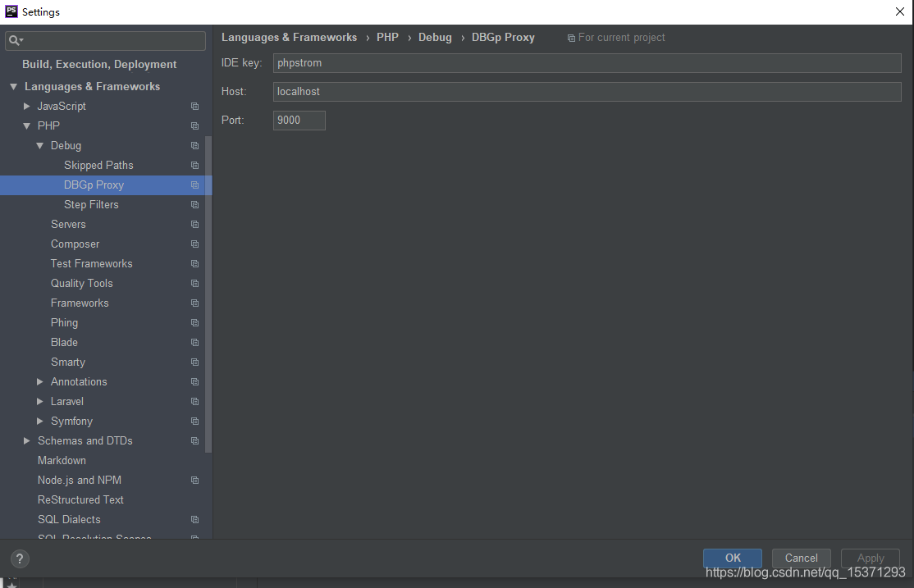Click the per-project icon next to Smarty
This screenshot has width=914, height=588.
(x=194, y=362)
